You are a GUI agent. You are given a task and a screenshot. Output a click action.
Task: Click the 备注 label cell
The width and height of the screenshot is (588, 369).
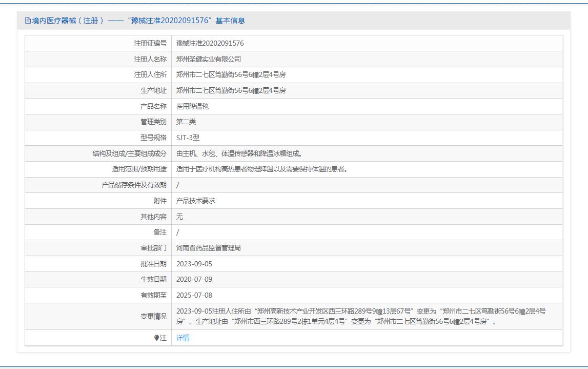coord(98,232)
